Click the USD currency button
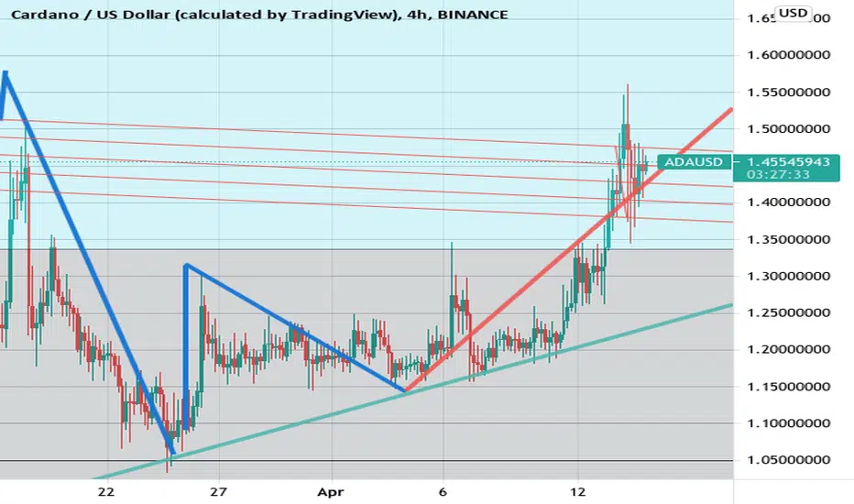Image resolution: width=854 pixels, height=504 pixels. (x=793, y=13)
